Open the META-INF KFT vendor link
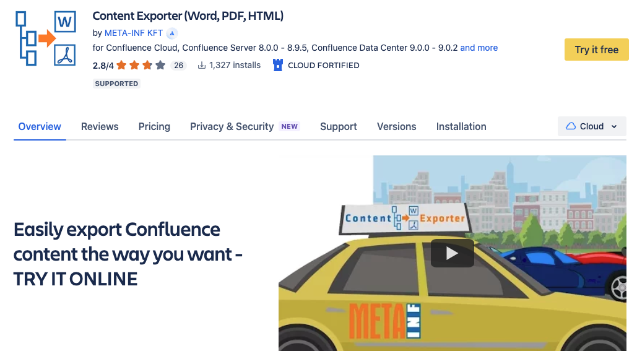The height and width of the screenshot is (364, 637). 134,33
